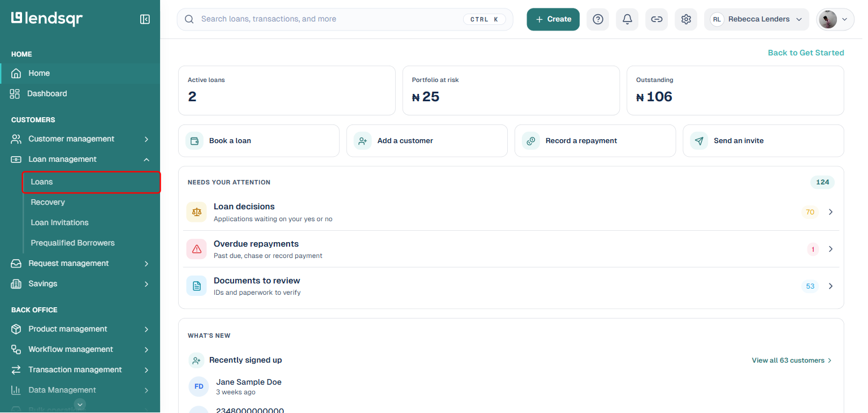This screenshot has height=413, width=868.
Task: Expand the Savings menu
Action: click(80, 284)
